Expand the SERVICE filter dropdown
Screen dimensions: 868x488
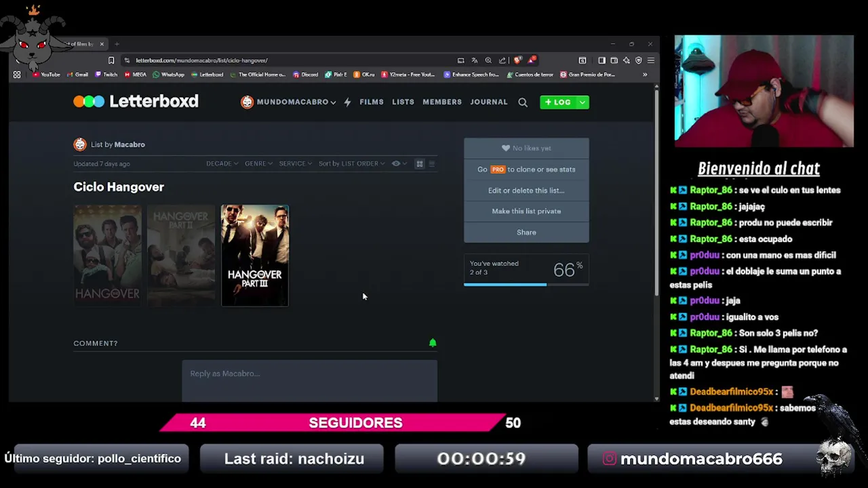click(x=295, y=163)
